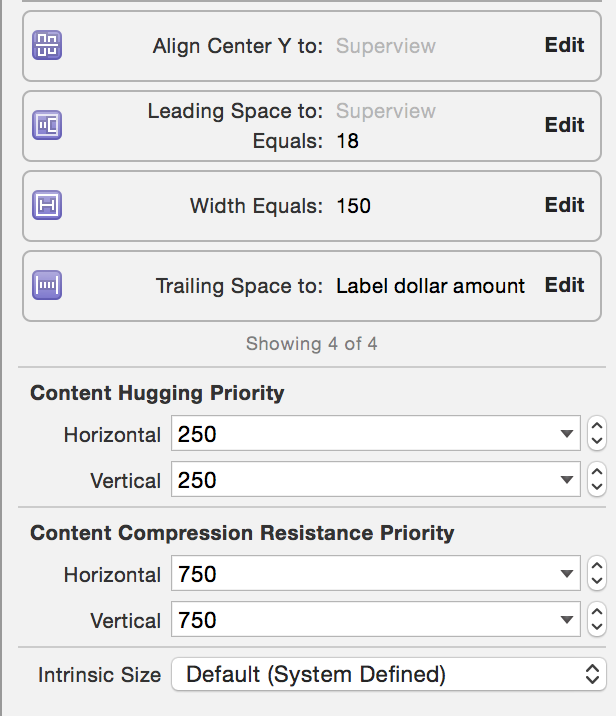Click stepper for Horizontal Hugging Priority
This screenshot has width=616, height=716.
coord(597,435)
